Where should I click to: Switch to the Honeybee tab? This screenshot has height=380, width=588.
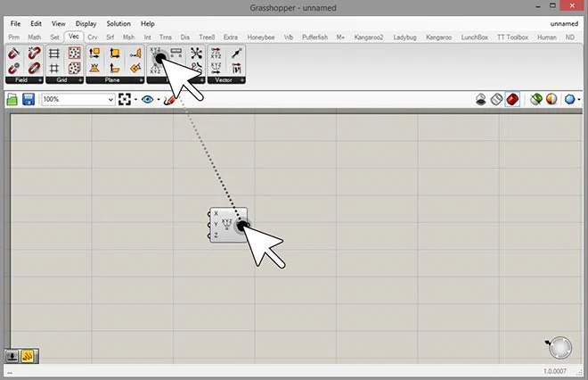tap(261, 37)
